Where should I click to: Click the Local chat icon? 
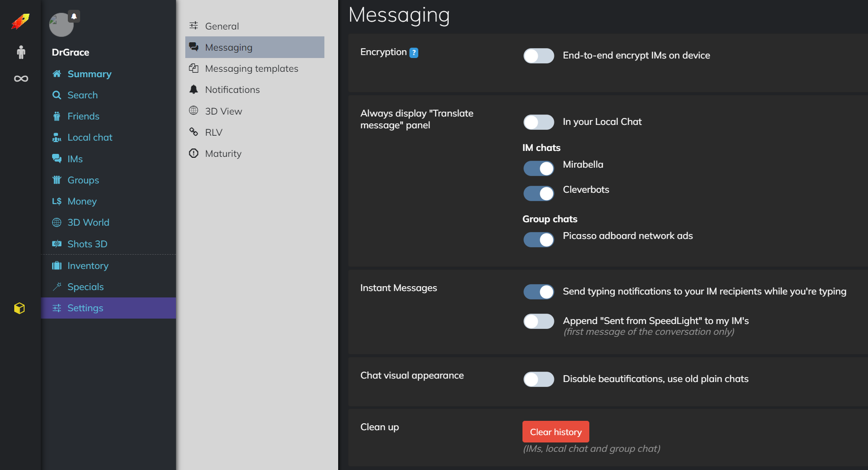coord(57,137)
